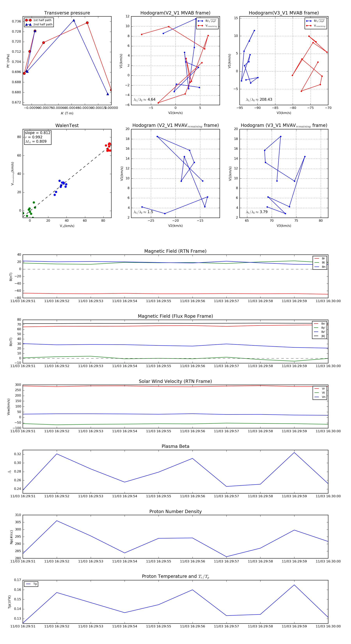The height and width of the screenshot is (644, 351).
Task: Click the "0.736" tick on Transverse pressure axis
Action: coord(17,21)
